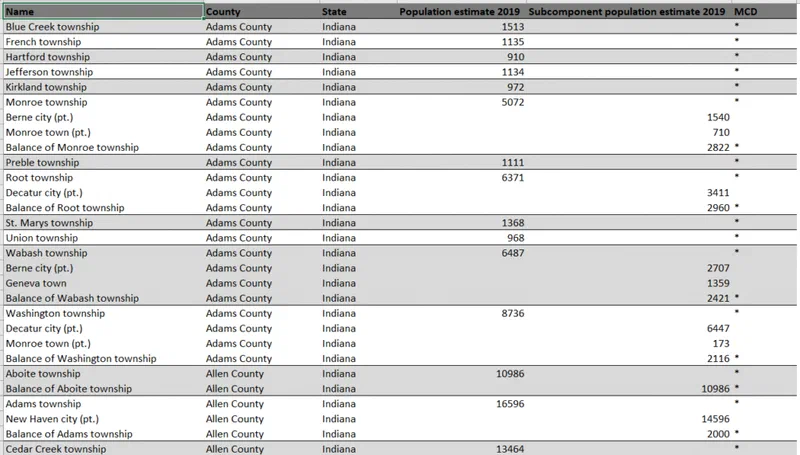Click population value 910

(516, 57)
